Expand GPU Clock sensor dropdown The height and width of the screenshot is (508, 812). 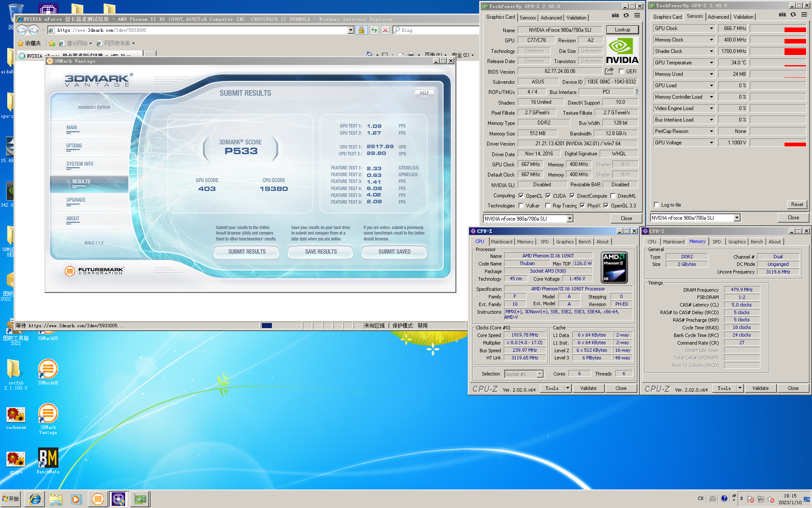point(711,28)
